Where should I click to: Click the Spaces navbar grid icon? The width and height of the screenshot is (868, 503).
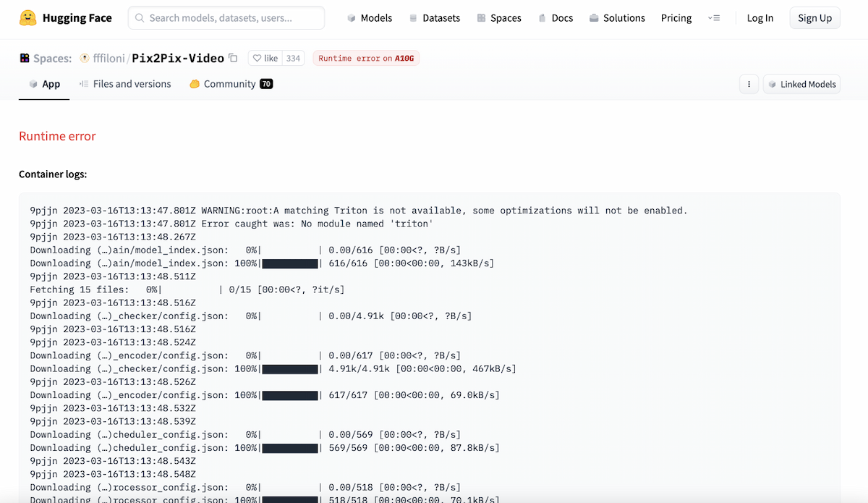point(481,18)
